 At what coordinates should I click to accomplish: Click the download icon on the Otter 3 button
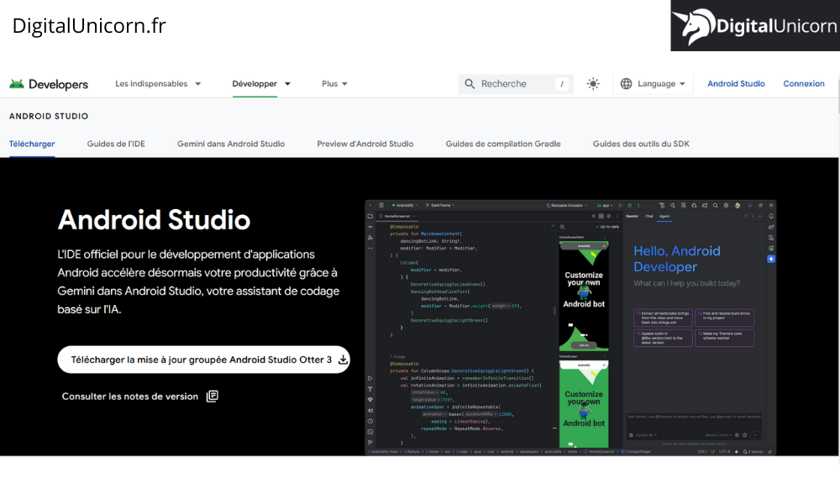344,359
